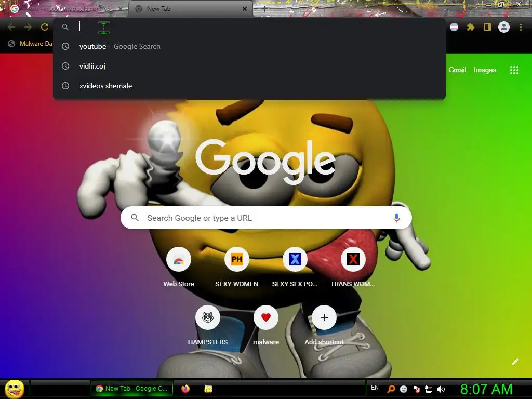This screenshot has width=532, height=399.
Task: Open the HAMPSTERS shortcut
Action: click(x=208, y=317)
